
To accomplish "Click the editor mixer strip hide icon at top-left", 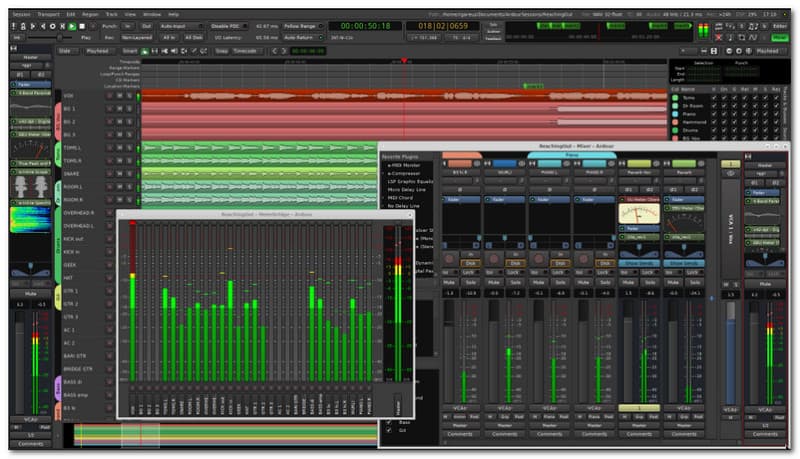I will (14, 48).
